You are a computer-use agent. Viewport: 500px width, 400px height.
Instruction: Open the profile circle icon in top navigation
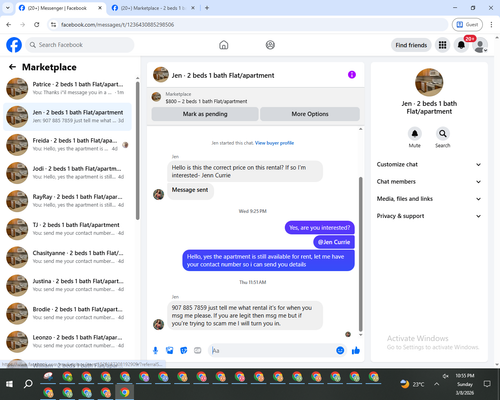click(270, 45)
